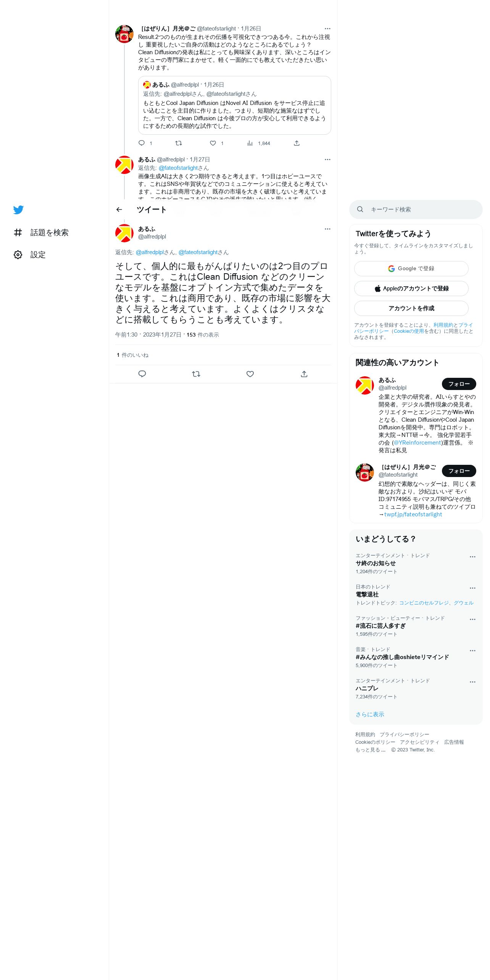490x980 pixels.
Task: Click the Appleのアカウントで登録 button
Action: (411, 289)
